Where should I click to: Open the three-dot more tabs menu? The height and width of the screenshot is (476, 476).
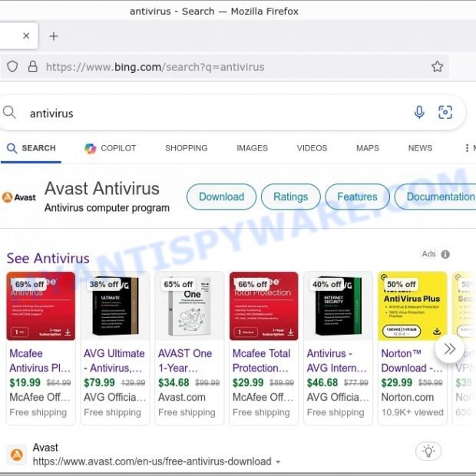467,148
